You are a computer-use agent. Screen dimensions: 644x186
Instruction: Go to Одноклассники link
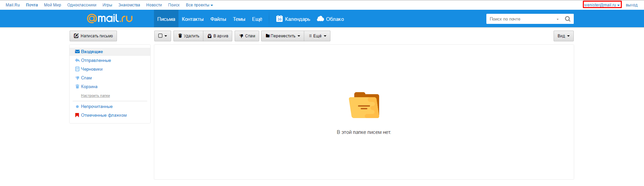[x=82, y=5]
